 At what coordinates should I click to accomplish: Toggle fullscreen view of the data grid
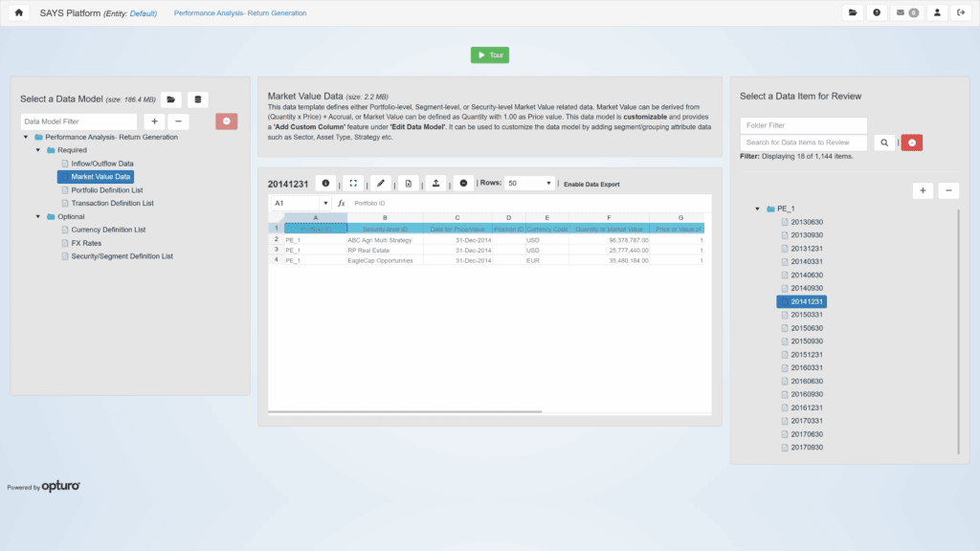click(353, 183)
